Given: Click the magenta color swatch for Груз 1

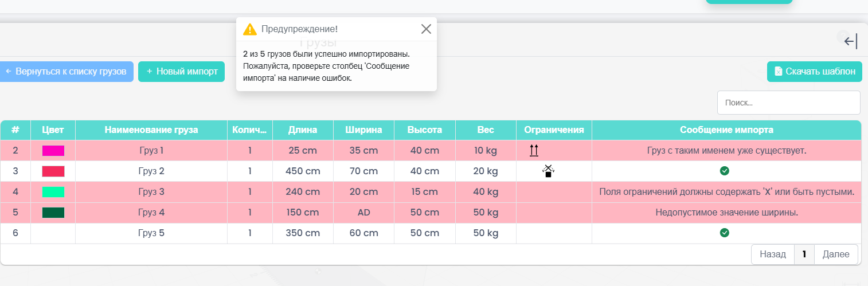Looking at the screenshot, I should (53, 151).
